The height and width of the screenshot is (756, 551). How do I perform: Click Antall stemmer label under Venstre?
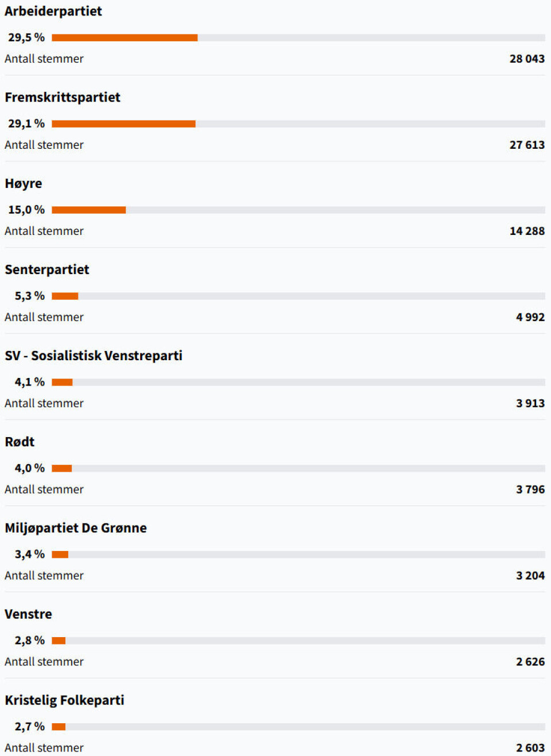44,662
